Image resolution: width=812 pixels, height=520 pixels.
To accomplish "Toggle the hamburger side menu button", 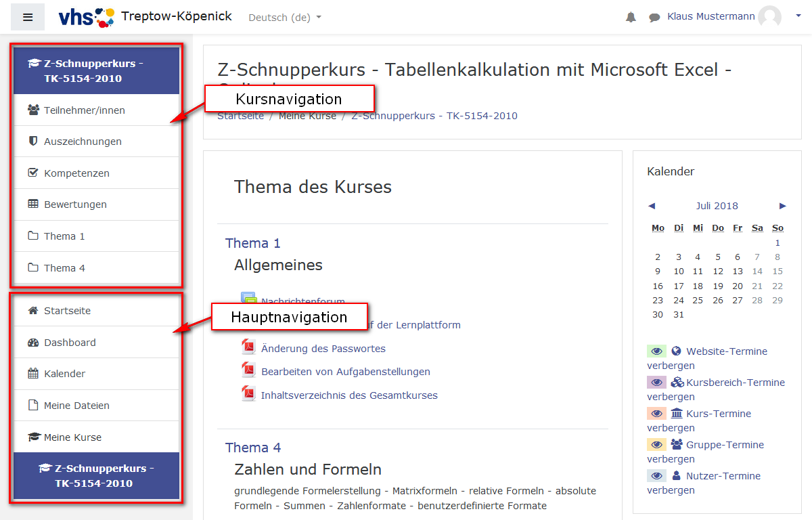I will [28, 17].
